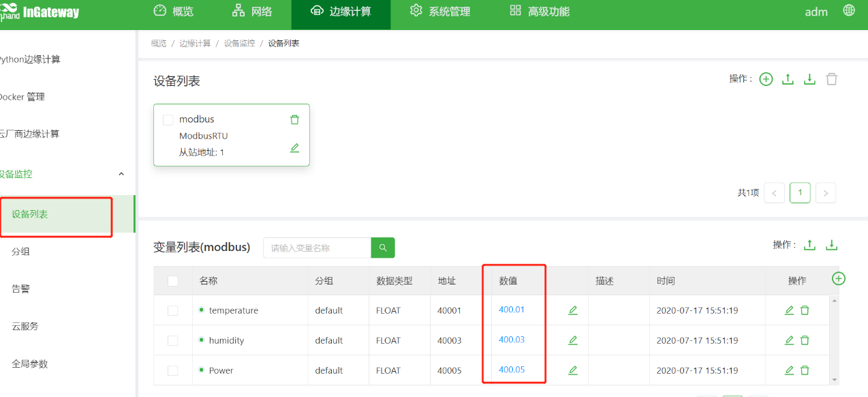Click the variable name search field
This screenshot has height=397, width=868.
click(x=317, y=248)
